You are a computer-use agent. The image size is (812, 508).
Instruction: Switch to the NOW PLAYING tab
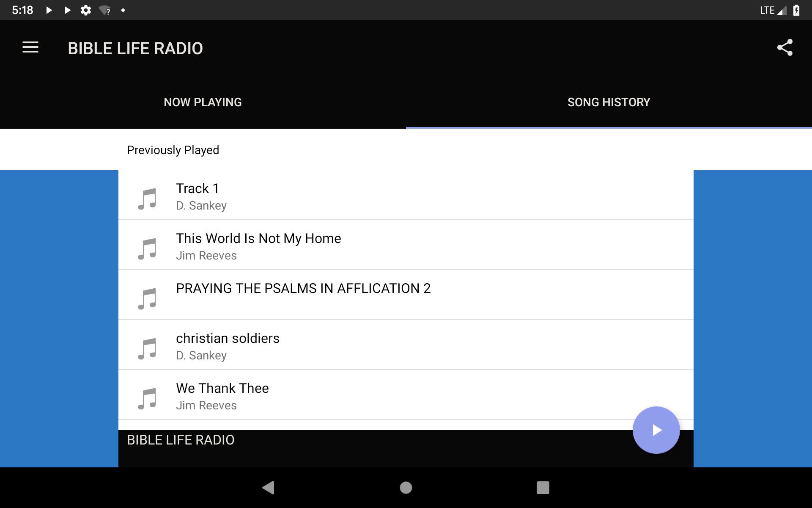[x=202, y=102]
